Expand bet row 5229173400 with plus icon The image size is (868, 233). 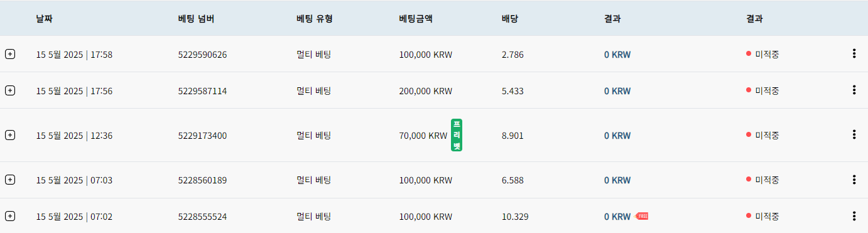[10, 135]
